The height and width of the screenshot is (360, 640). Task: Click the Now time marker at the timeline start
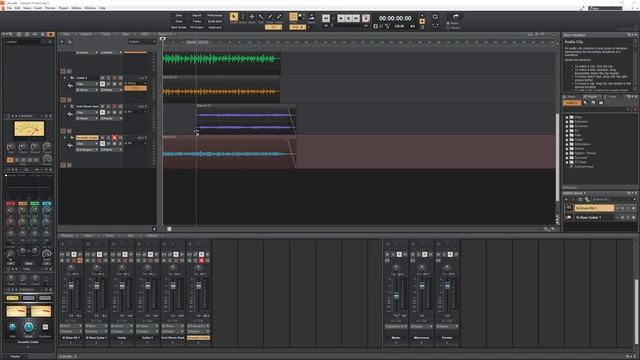(162, 39)
